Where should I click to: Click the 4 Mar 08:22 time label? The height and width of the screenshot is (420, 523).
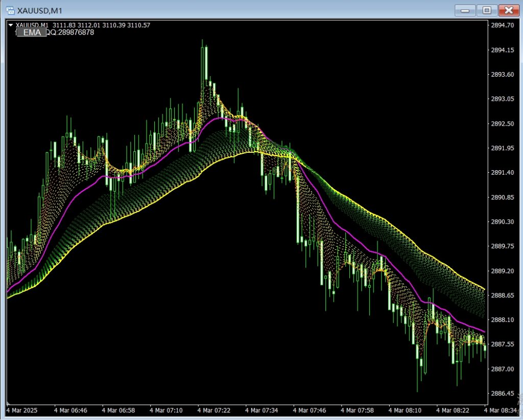tap(453, 410)
